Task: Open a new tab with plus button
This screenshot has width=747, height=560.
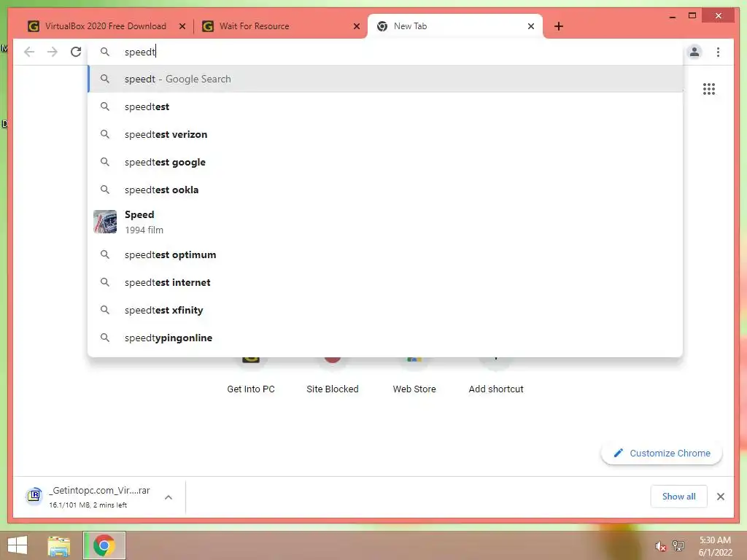Action: pyautogui.click(x=558, y=26)
